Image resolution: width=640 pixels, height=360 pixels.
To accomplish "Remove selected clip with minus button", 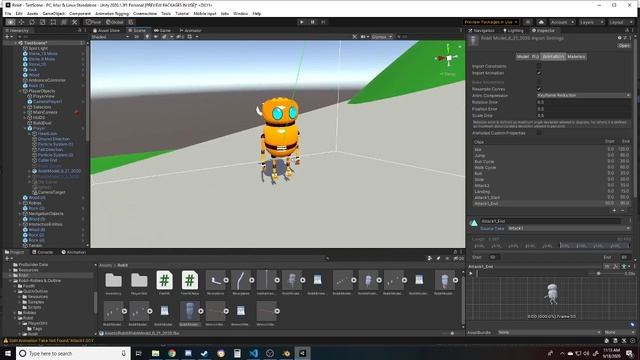I will click(622, 211).
